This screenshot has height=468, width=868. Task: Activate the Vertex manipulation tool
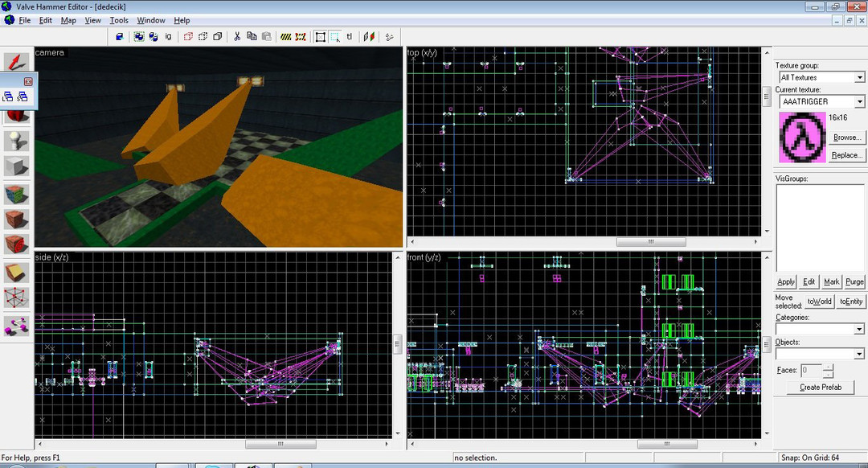[17, 298]
